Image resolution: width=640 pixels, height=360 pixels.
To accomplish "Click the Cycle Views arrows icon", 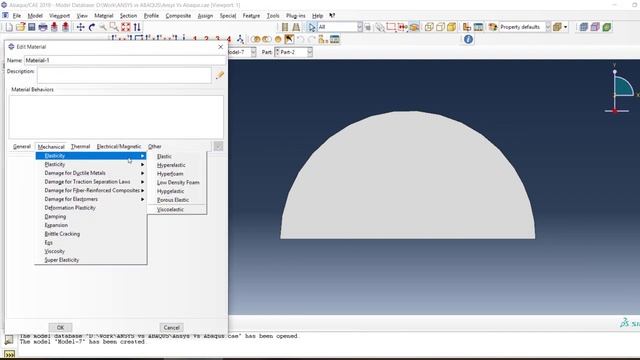I will pos(137,27).
